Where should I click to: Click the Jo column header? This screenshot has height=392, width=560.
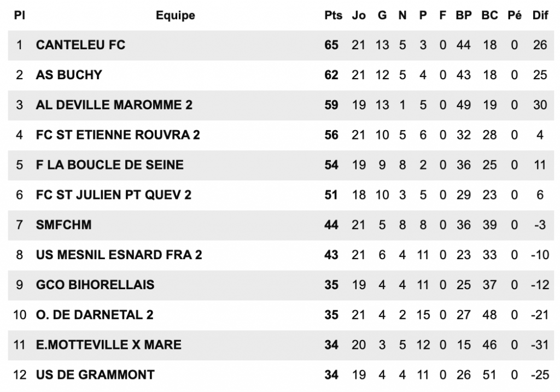359,15
